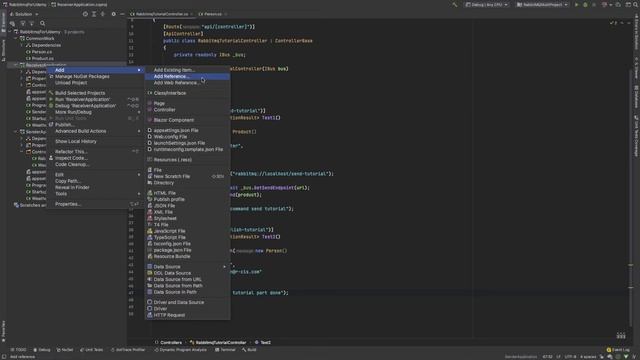The image size is (640, 360).
Task: Click the build hammer icon in top toolbar
Action: pyautogui.click(x=454, y=5)
